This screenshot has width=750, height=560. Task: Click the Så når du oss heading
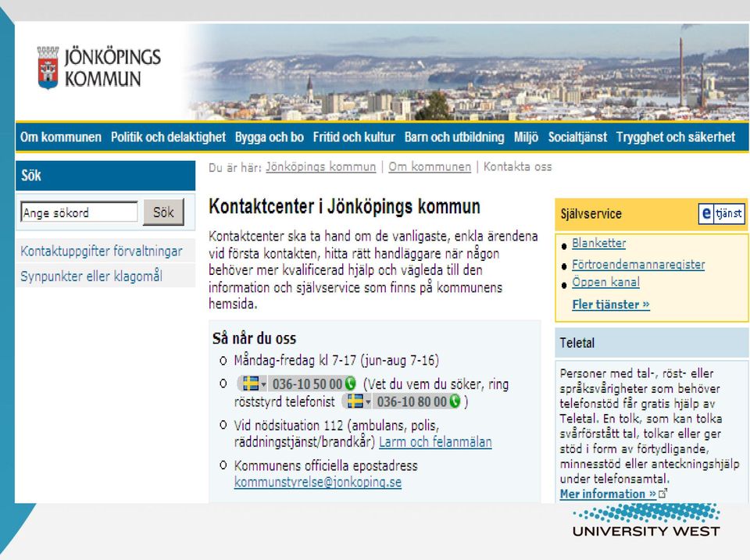(255, 339)
